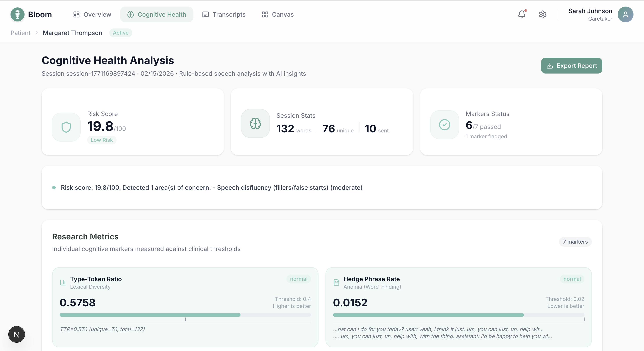
Task: Click Sarah Johnson's profile avatar
Action: click(625, 14)
